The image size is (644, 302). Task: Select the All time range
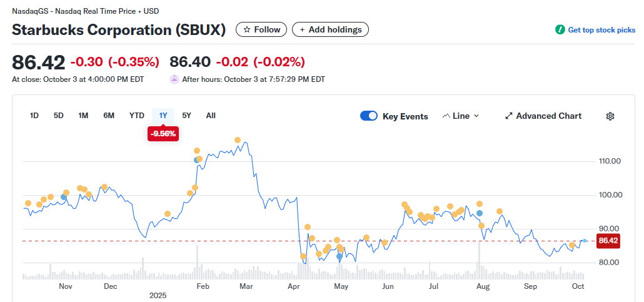[x=211, y=116]
